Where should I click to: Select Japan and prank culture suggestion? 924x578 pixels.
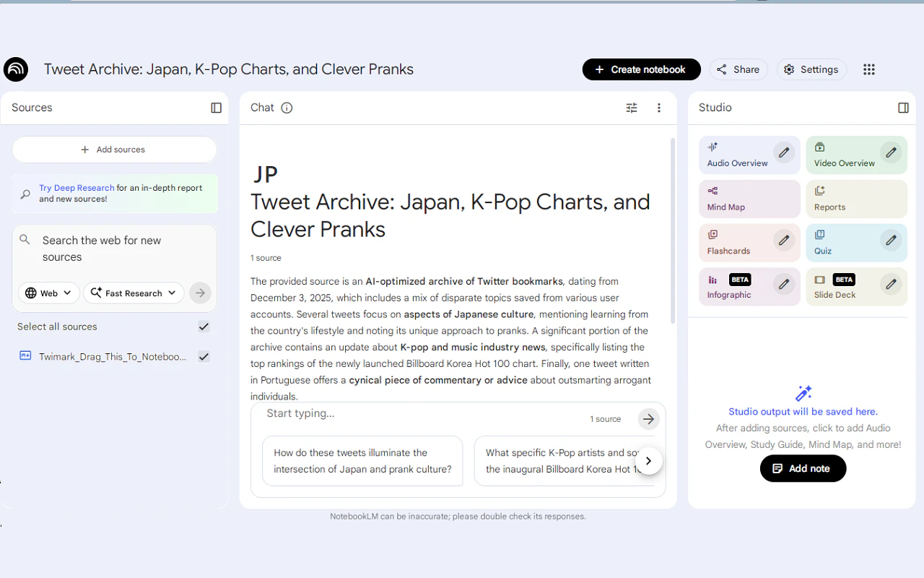point(362,461)
